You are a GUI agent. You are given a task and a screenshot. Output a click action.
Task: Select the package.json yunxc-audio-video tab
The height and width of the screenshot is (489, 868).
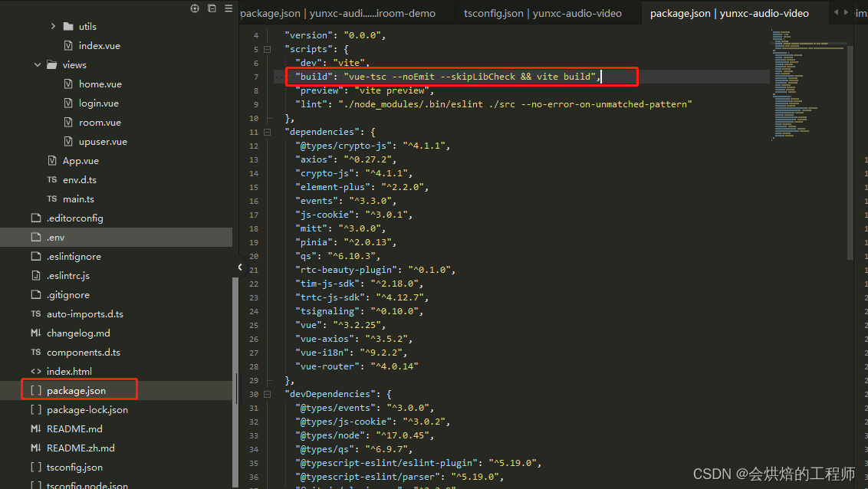click(730, 13)
